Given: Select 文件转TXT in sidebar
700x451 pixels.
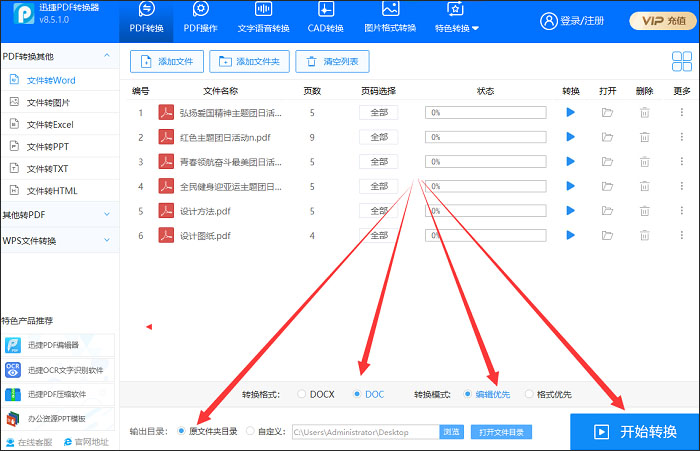Looking at the screenshot, I should point(60,168).
